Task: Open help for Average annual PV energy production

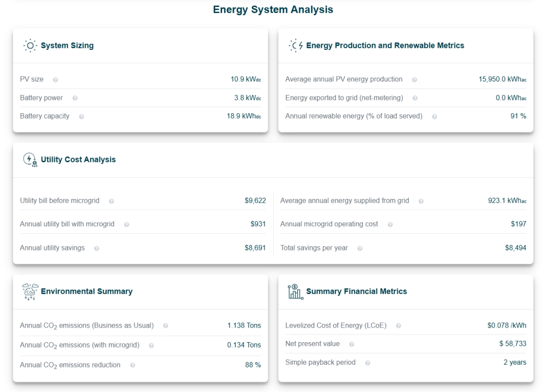Action: (x=414, y=79)
